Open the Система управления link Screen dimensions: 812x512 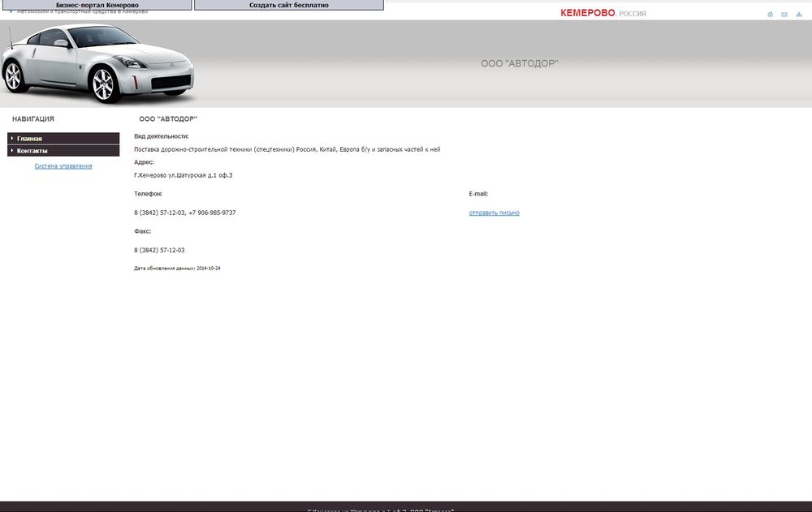coord(63,166)
